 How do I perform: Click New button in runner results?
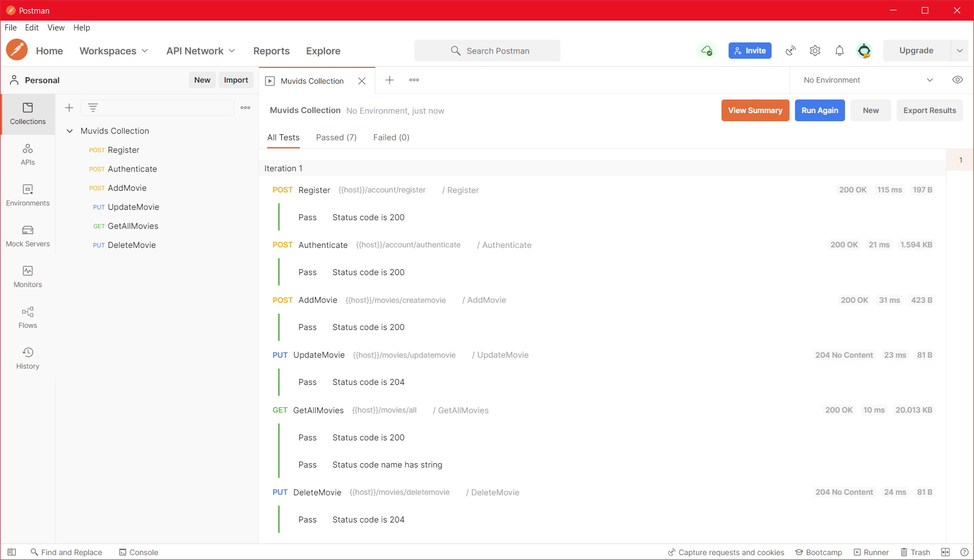tap(871, 110)
